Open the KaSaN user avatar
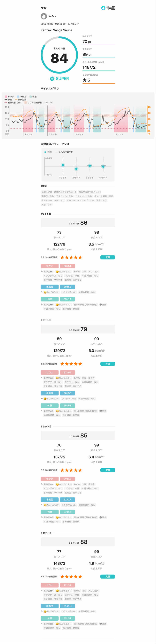The width and height of the screenshot is (156, 644). [44, 16]
